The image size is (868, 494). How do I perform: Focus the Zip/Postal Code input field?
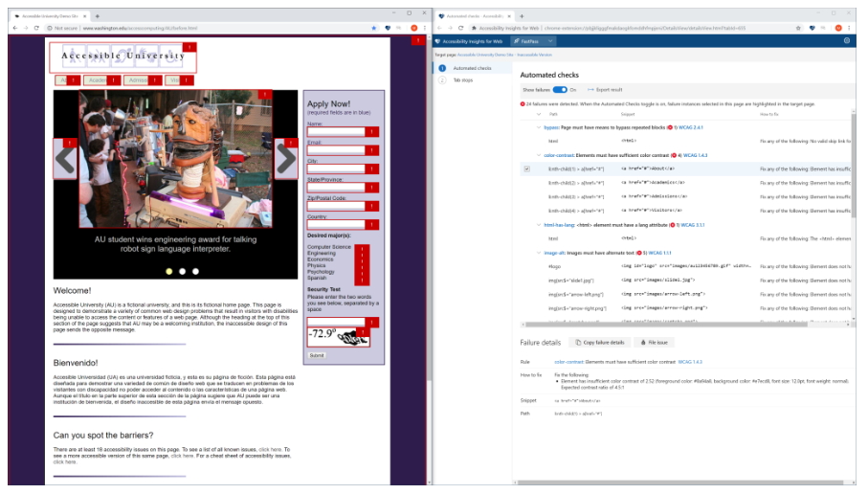tap(336, 206)
